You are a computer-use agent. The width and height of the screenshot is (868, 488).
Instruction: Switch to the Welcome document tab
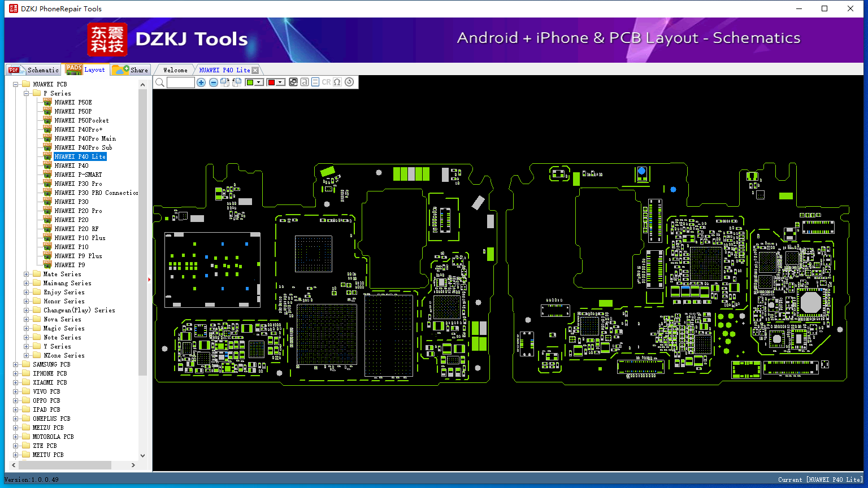coord(175,70)
